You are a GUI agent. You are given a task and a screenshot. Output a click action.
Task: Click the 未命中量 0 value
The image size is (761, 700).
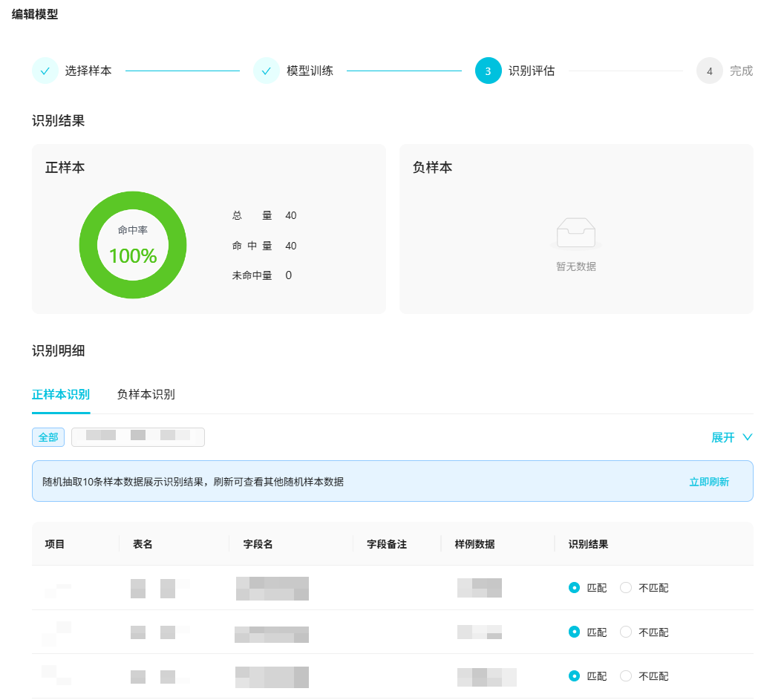tap(288, 275)
